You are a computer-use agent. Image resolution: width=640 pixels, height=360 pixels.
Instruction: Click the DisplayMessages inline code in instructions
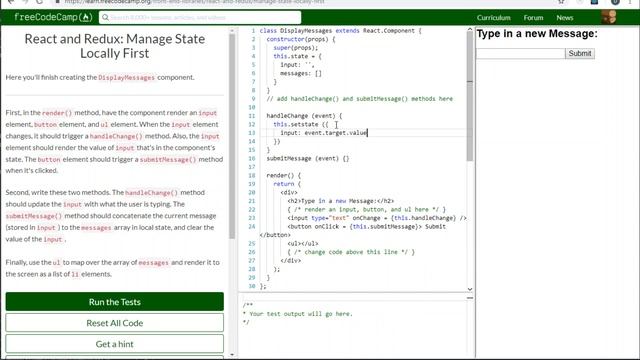click(127, 78)
